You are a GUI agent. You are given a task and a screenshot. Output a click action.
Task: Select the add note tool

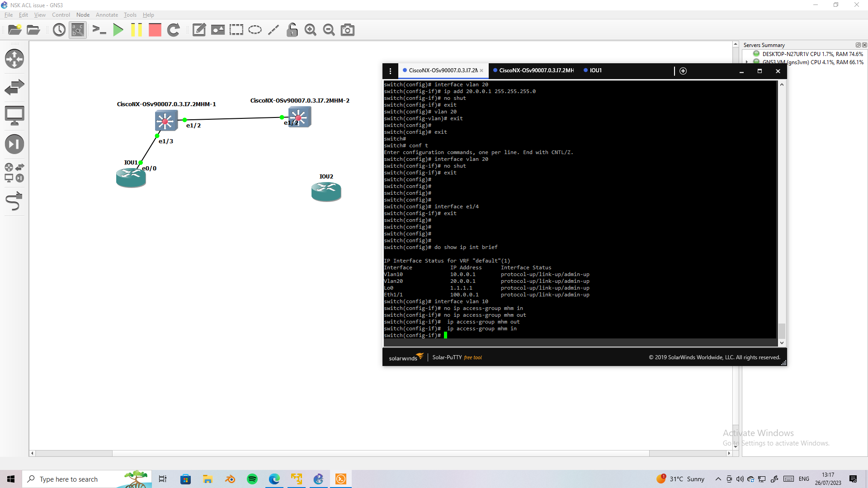(x=199, y=30)
